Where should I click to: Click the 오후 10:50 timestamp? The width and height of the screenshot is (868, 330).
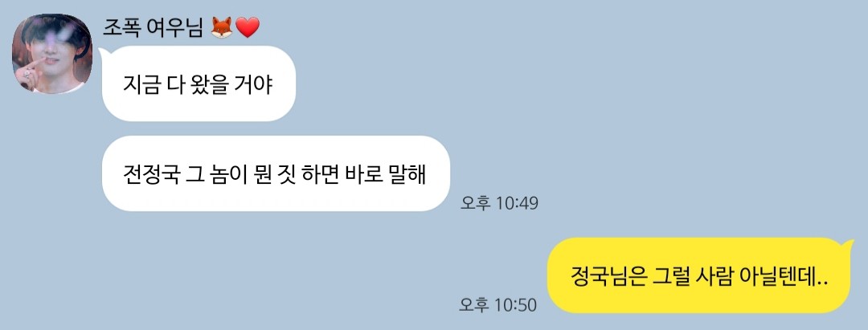tap(498, 304)
